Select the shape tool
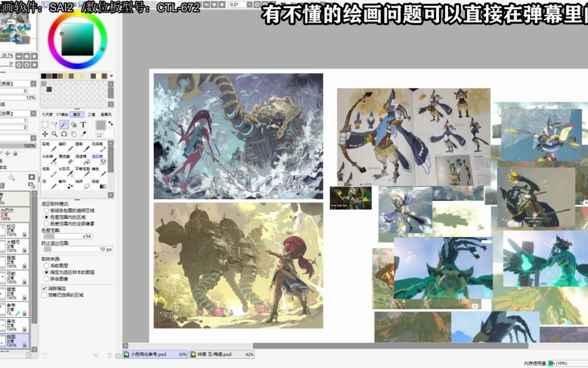Viewport: 588px width, 368px height. click(73, 124)
